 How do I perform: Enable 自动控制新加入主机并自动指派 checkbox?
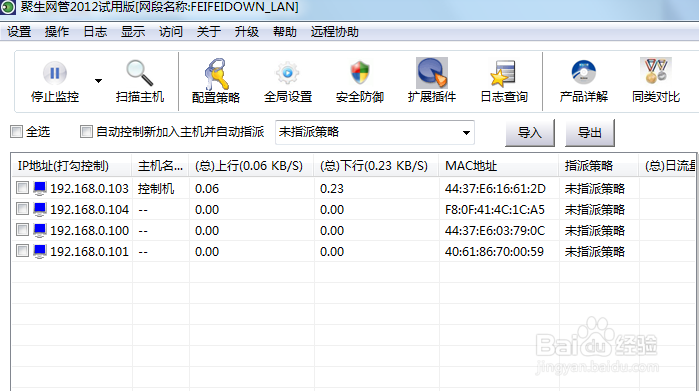coord(86,132)
